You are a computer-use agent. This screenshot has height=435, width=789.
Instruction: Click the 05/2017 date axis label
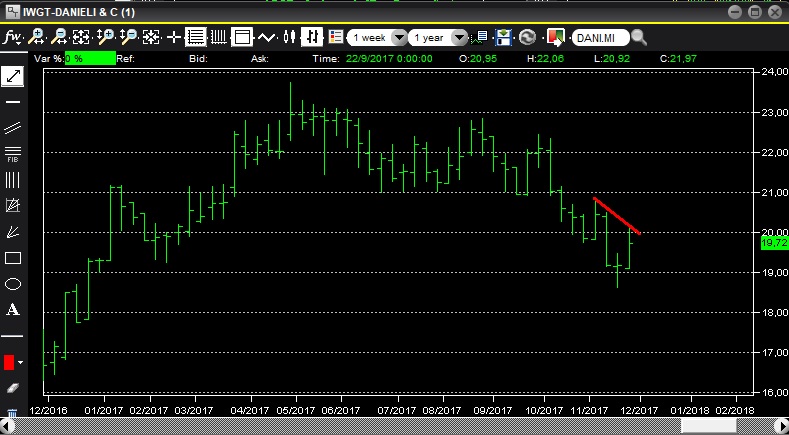(296, 410)
